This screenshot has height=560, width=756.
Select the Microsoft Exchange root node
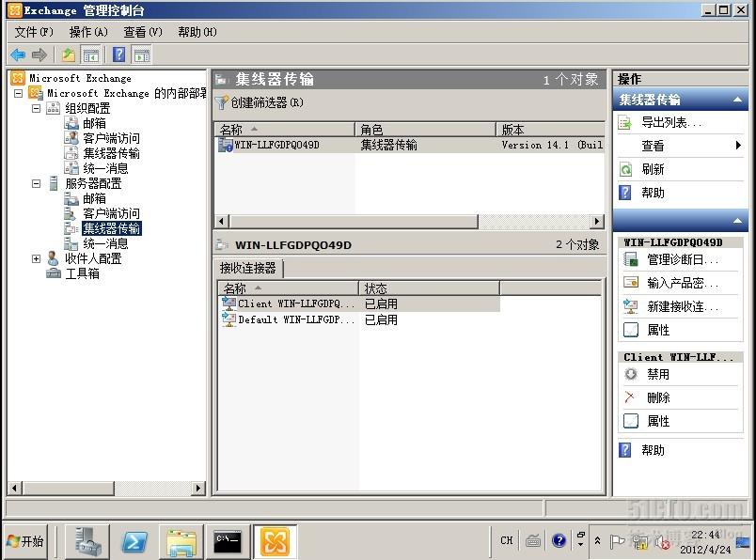tap(80, 78)
